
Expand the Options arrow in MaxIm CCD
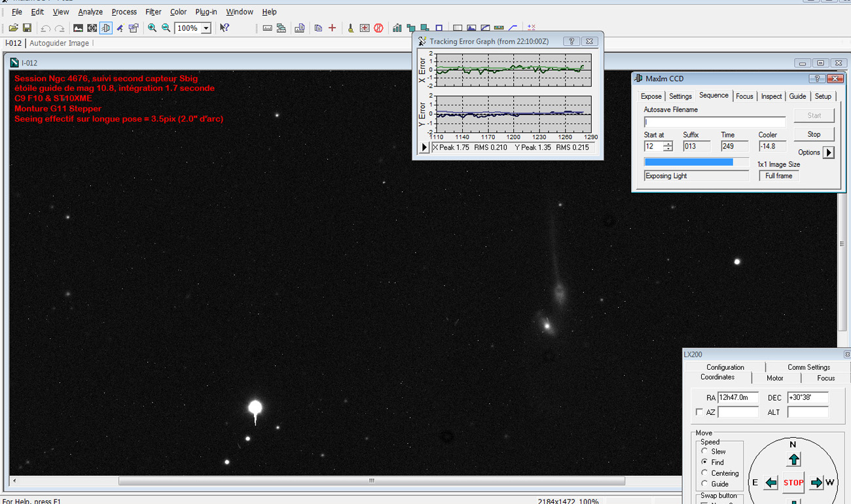pos(828,153)
